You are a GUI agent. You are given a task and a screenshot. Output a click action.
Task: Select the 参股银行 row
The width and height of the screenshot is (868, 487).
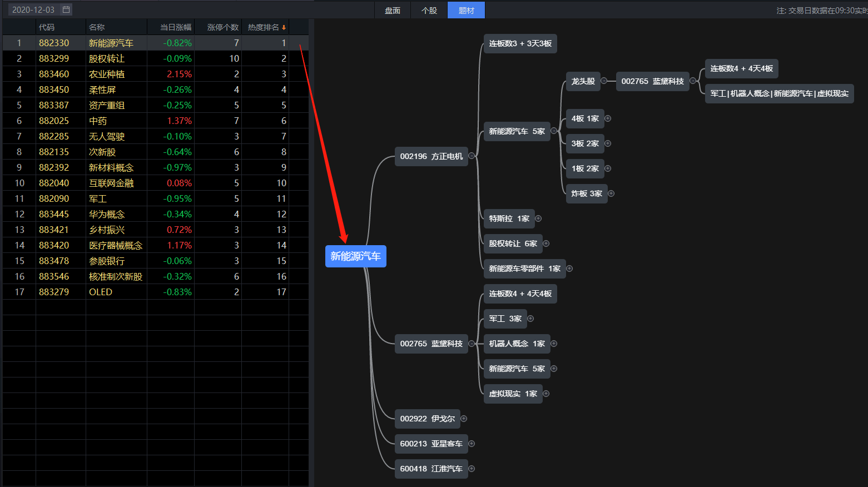pyautogui.click(x=155, y=261)
